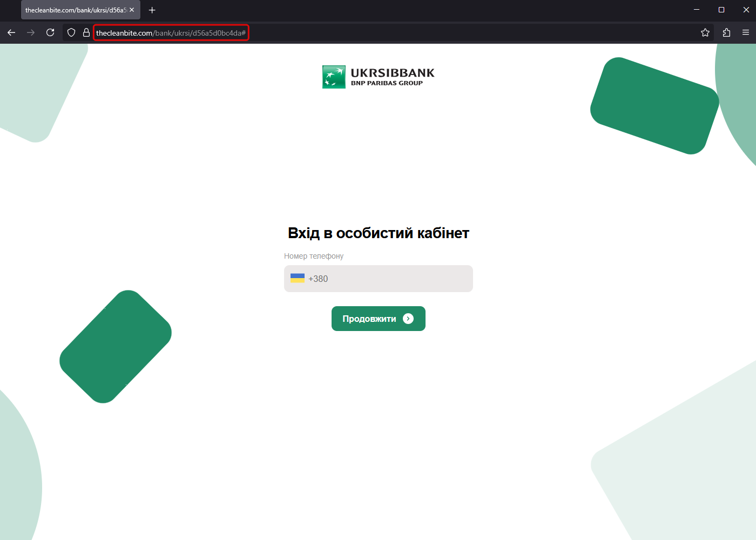Open tracking protection shield icon
This screenshot has height=540, width=756.
[x=71, y=32]
